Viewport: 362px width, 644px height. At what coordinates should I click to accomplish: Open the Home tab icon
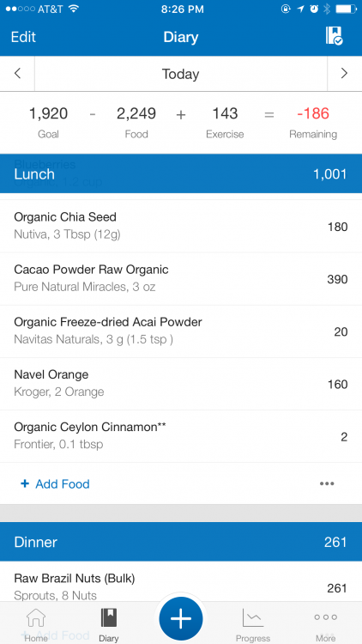36,624
